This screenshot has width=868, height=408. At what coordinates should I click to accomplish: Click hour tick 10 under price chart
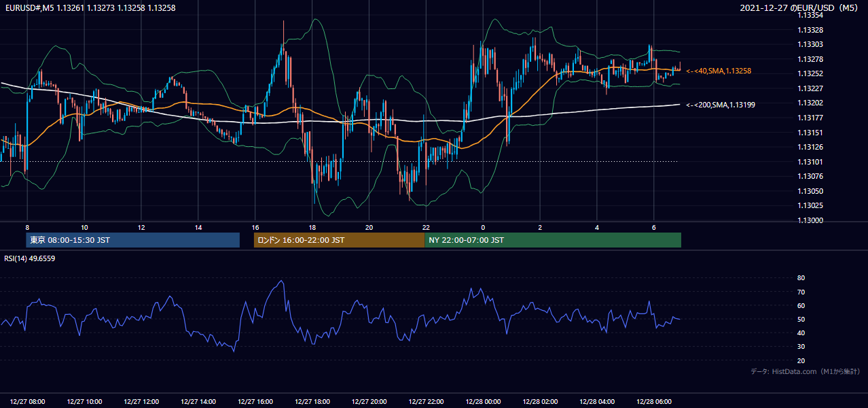(x=84, y=227)
